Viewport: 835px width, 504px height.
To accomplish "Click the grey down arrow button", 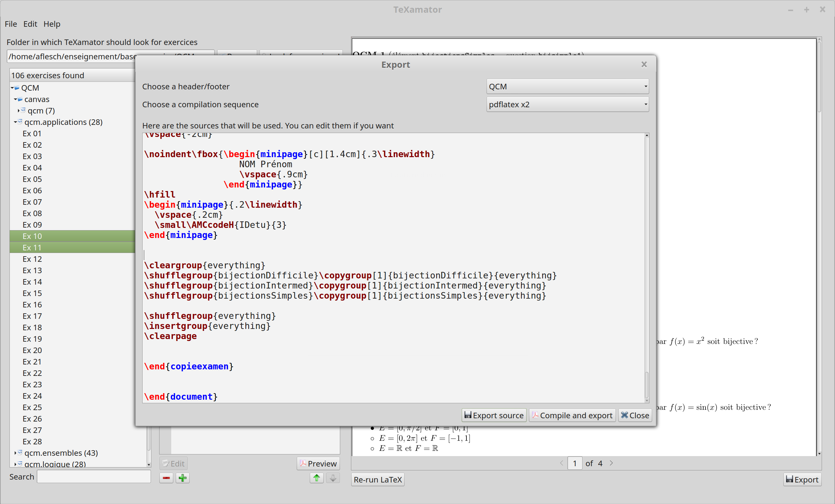I will (x=333, y=478).
